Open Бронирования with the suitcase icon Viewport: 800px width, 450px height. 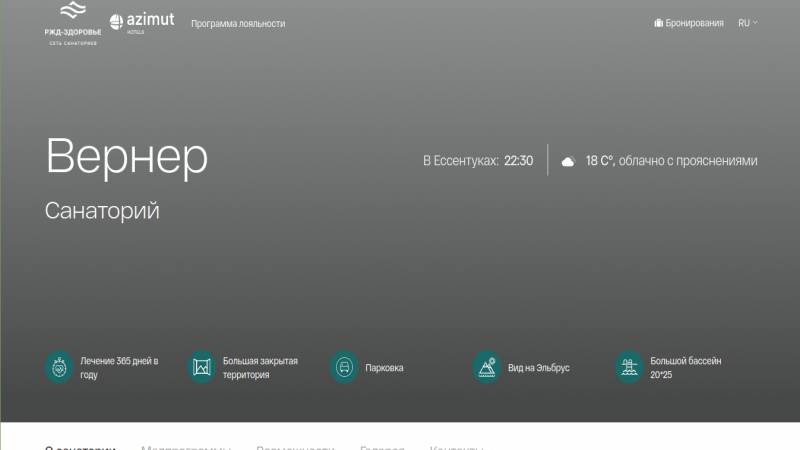pos(688,23)
